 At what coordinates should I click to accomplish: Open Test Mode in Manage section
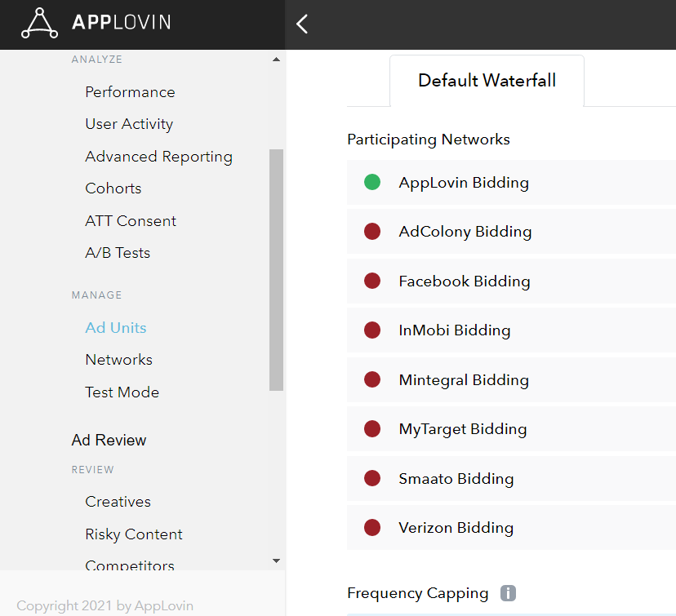point(122,392)
